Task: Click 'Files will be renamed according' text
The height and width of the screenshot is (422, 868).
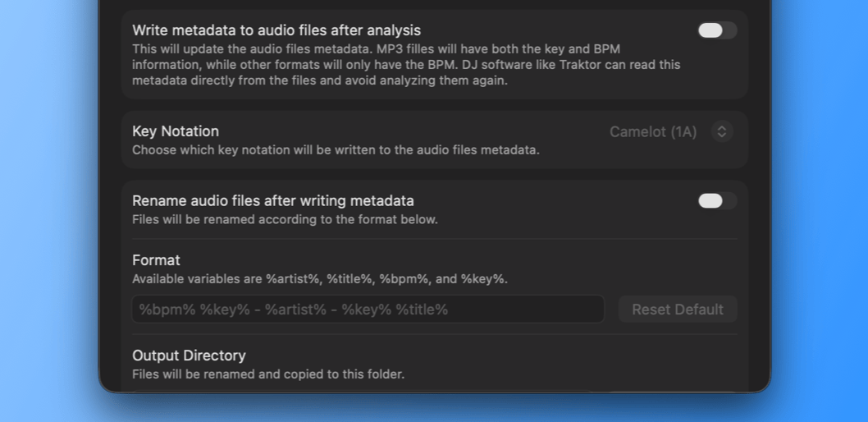Action: click(285, 219)
